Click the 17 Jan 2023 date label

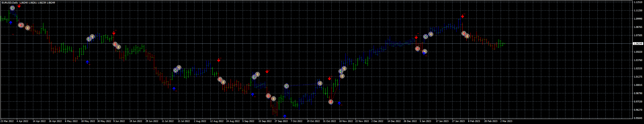[x=442, y=121]
